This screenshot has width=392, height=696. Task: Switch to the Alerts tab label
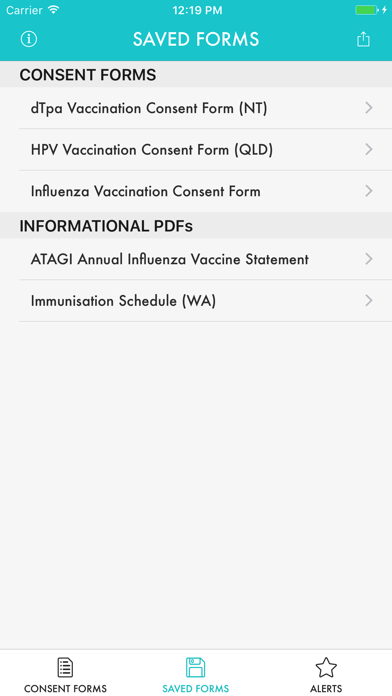point(326,688)
